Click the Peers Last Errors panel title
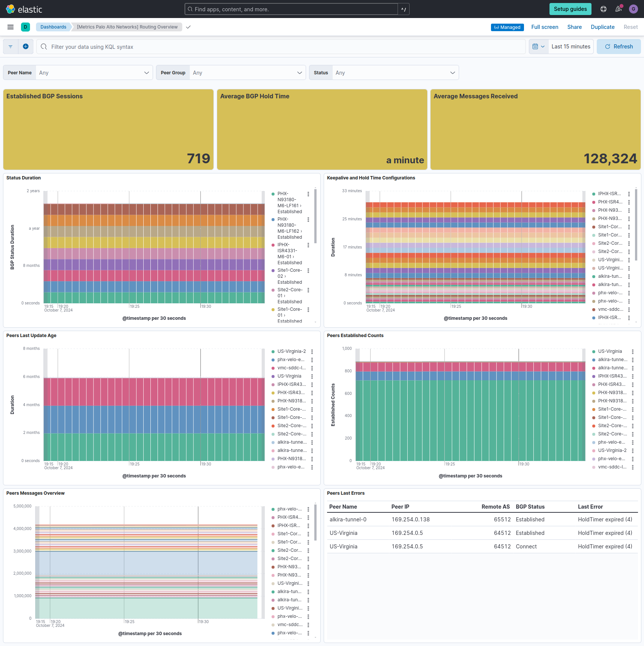 [346, 493]
